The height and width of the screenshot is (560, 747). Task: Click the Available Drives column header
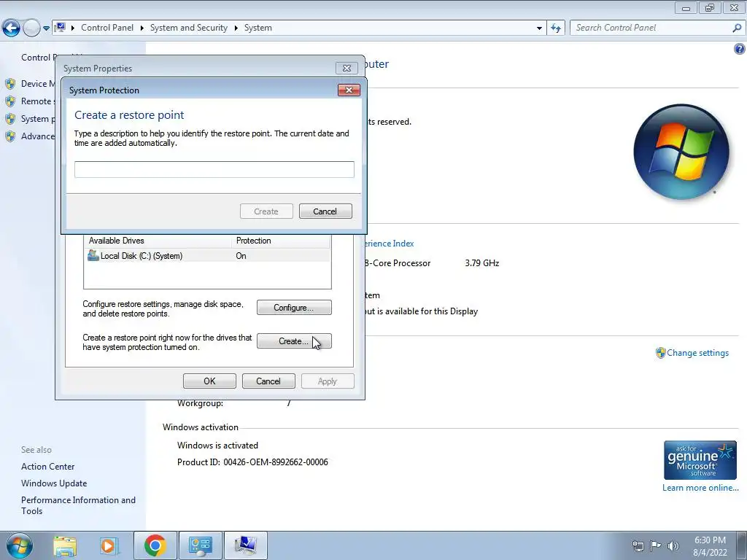pyautogui.click(x=158, y=241)
